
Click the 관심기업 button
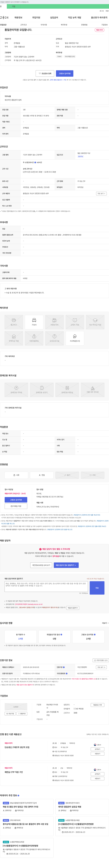(x=10, y=714)
